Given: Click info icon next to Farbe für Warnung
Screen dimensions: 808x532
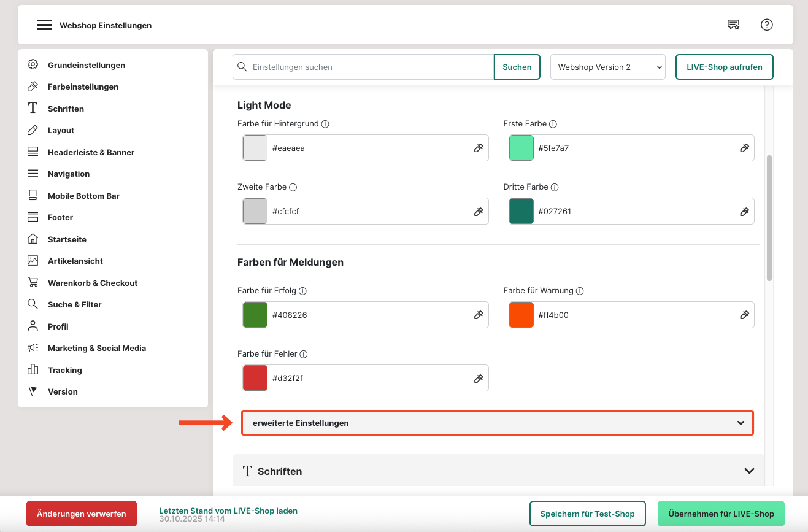Looking at the screenshot, I should click(x=580, y=291).
